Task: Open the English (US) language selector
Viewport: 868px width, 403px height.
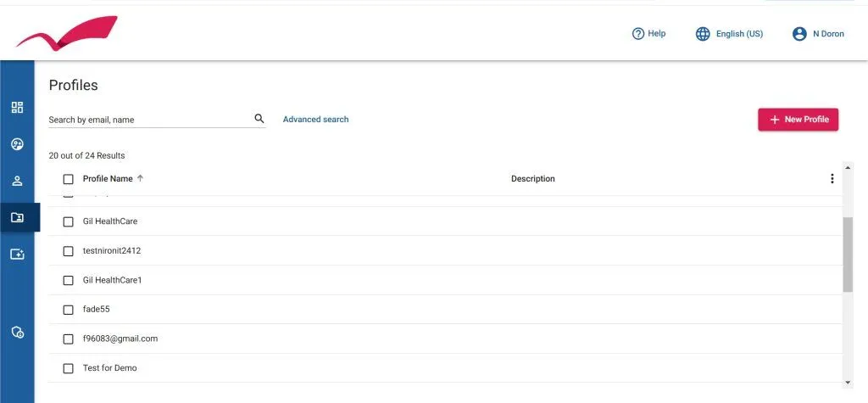Action: click(729, 34)
